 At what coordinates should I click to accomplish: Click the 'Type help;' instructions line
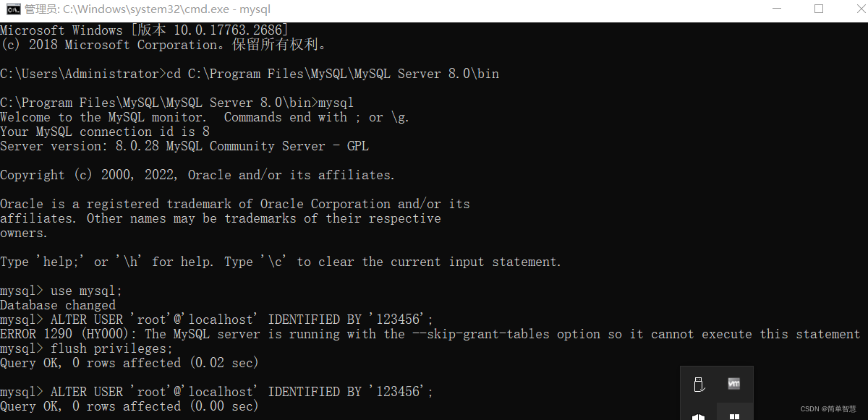[281, 262]
